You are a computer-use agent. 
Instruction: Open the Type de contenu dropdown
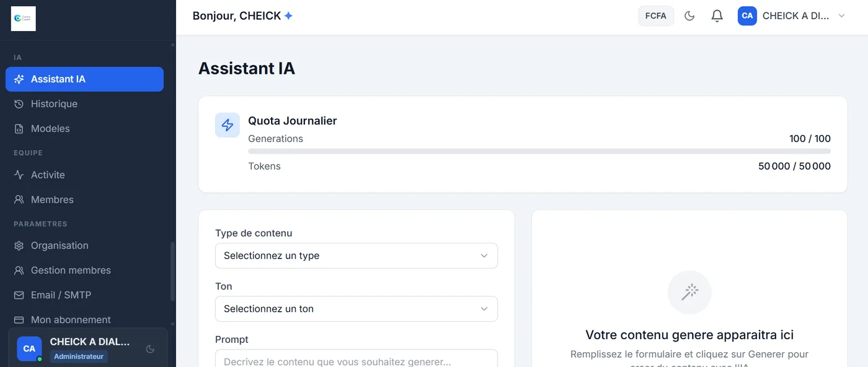(356, 255)
